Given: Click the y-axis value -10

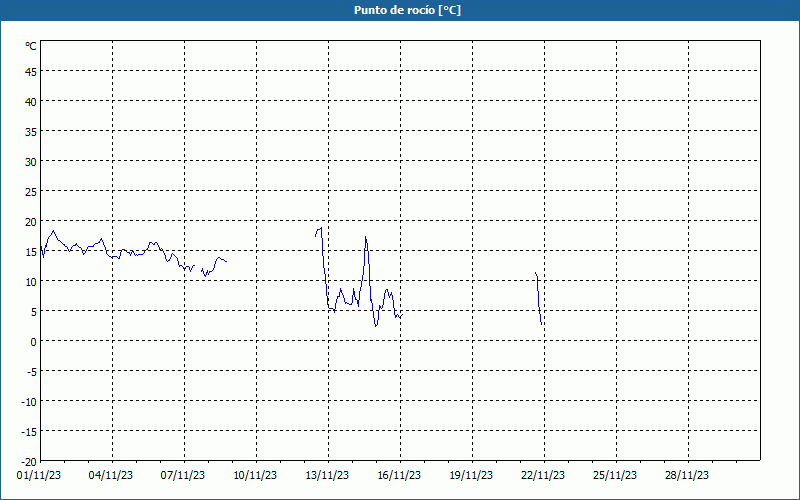Looking at the screenshot, I should click(29, 402).
